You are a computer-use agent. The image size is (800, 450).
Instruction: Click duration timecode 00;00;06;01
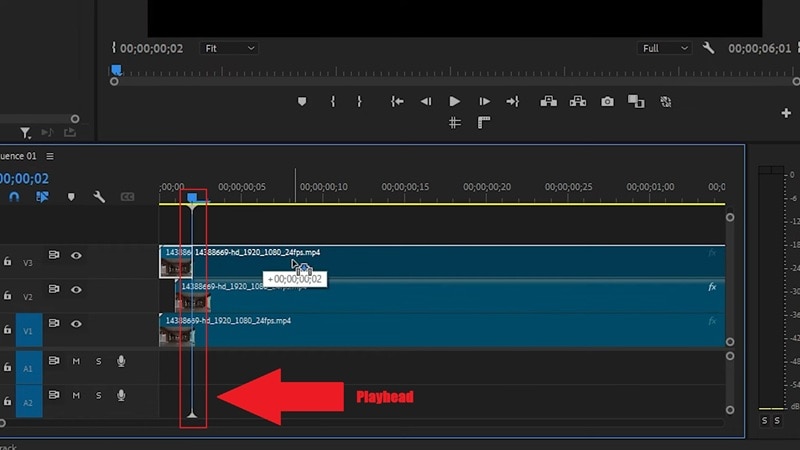pyautogui.click(x=759, y=48)
